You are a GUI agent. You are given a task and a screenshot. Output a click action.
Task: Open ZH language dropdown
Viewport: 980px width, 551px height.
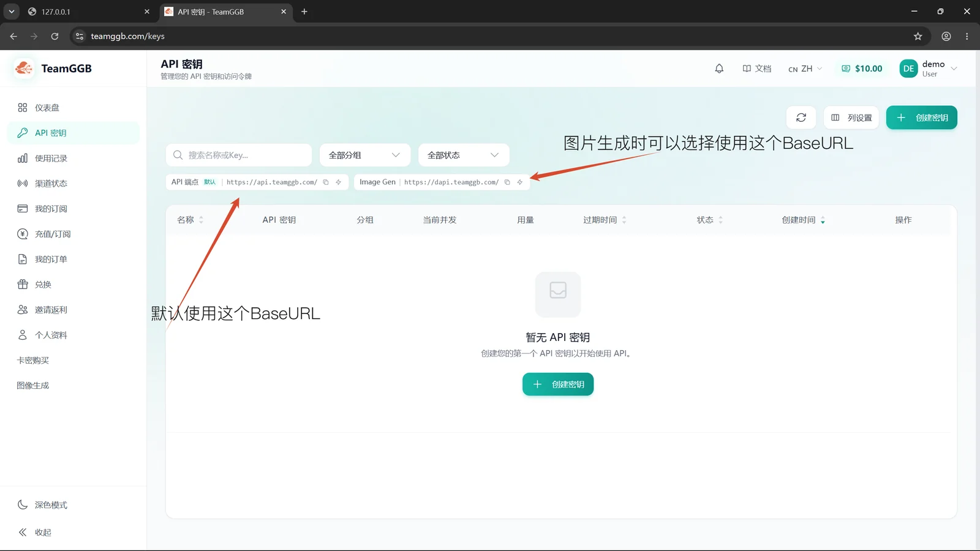805,69
